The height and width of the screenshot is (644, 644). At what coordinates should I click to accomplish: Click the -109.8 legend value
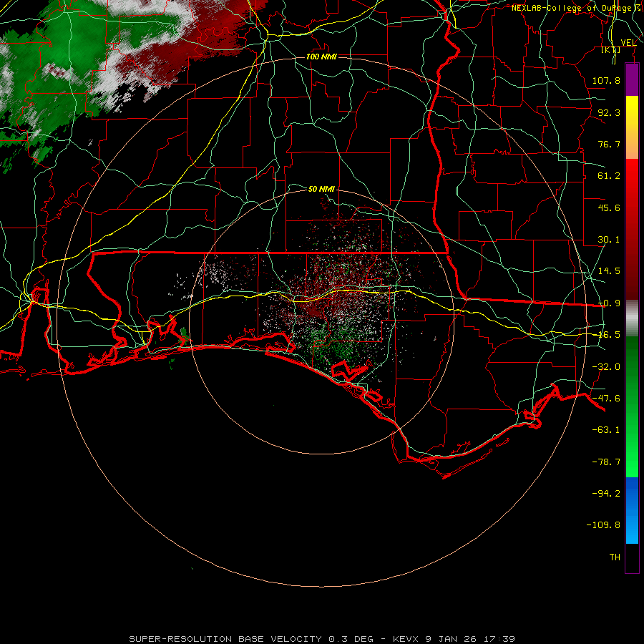[603, 525]
